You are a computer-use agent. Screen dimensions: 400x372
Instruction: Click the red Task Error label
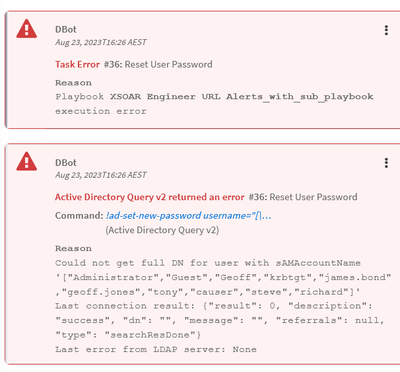(77, 64)
